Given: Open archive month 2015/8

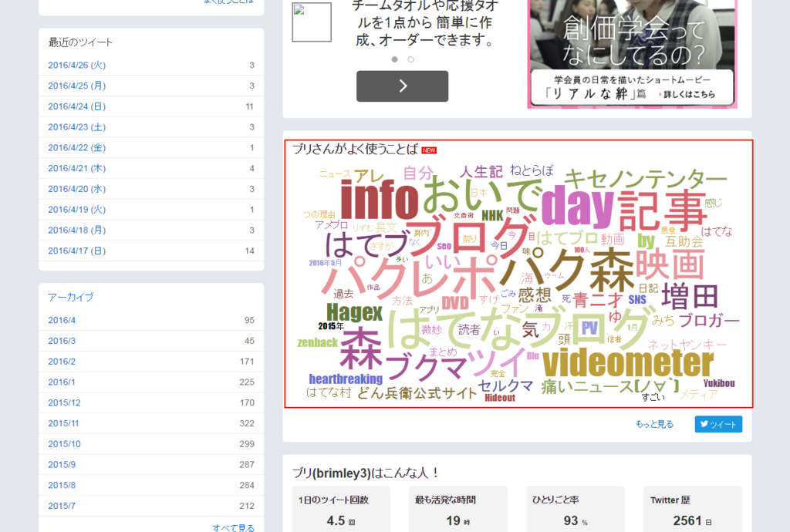Looking at the screenshot, I should click(62, 485).
